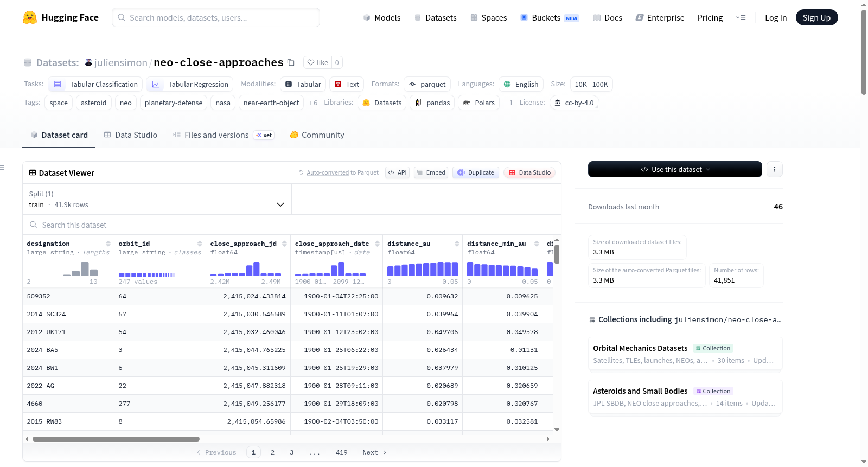
Task: Open the juliensimon profile link
Action: click(x=121, y=62)
